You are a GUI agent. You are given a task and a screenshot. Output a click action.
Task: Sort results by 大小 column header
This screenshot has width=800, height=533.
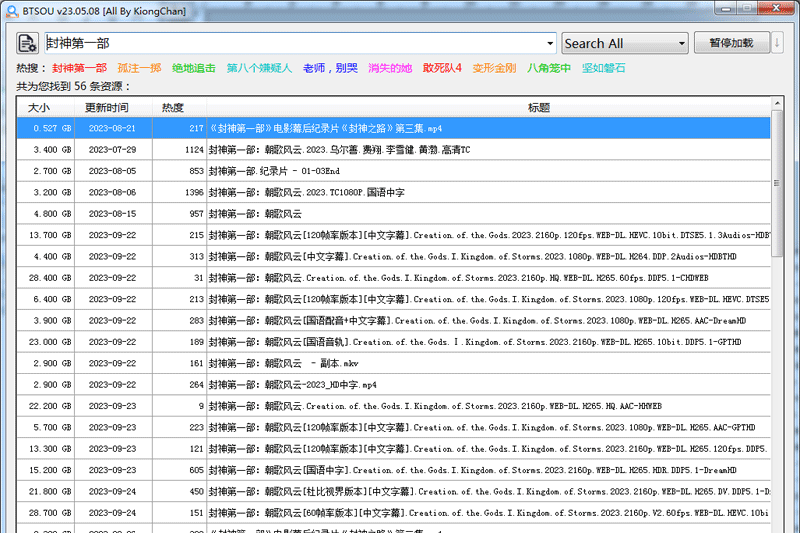(x=46, y=108)
